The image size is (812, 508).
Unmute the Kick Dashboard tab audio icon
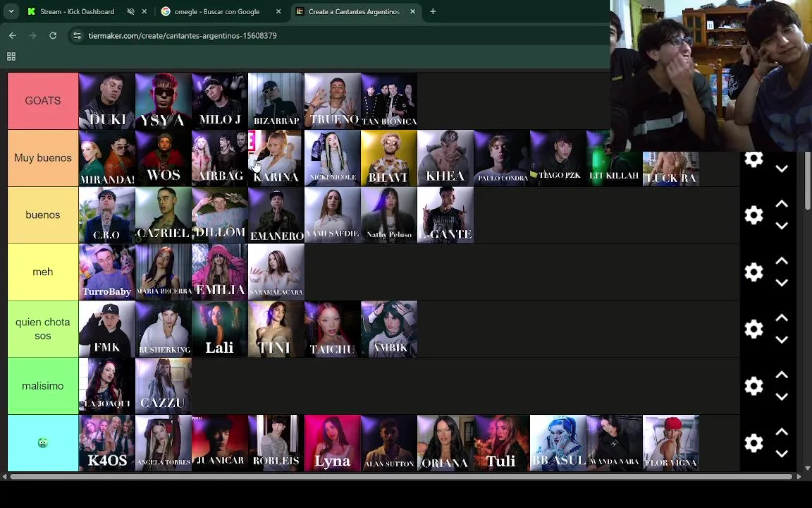coord(130,11)
